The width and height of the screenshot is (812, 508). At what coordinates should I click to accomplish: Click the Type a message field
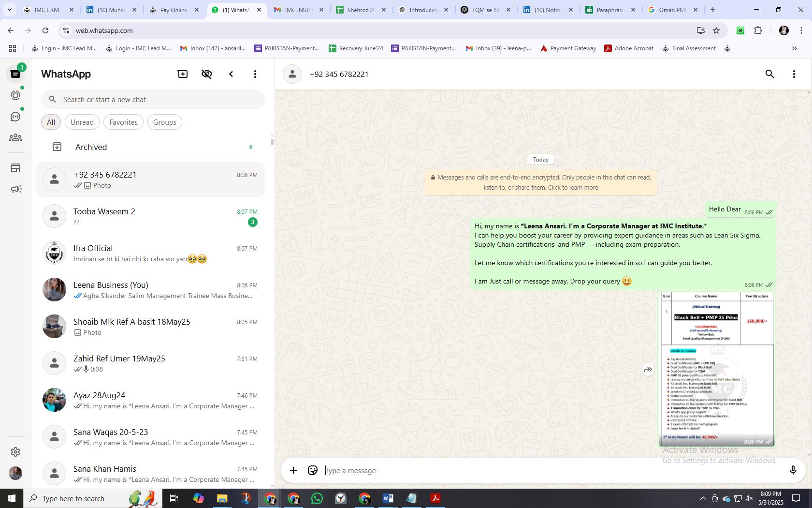(x=551, y=470)
